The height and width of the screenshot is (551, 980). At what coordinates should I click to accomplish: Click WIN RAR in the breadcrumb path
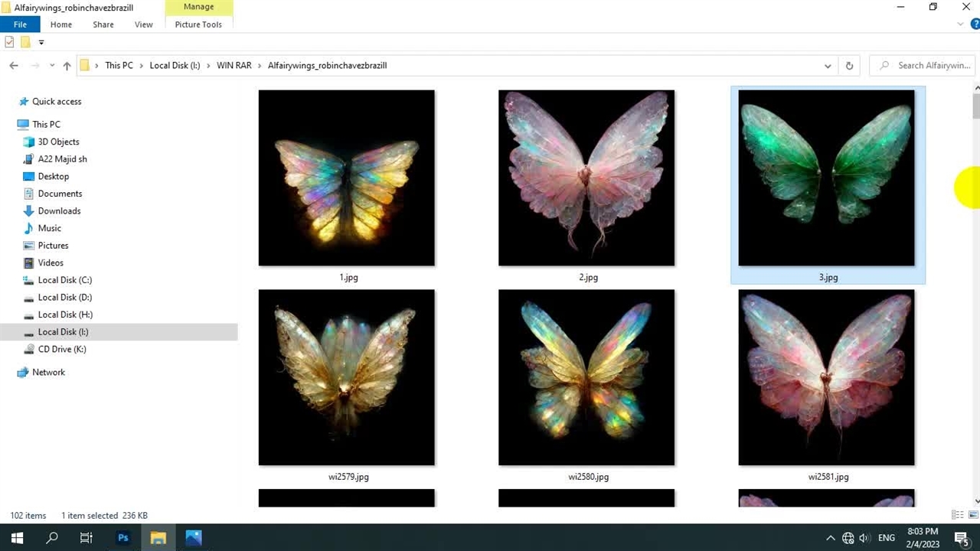coord(234,66)
